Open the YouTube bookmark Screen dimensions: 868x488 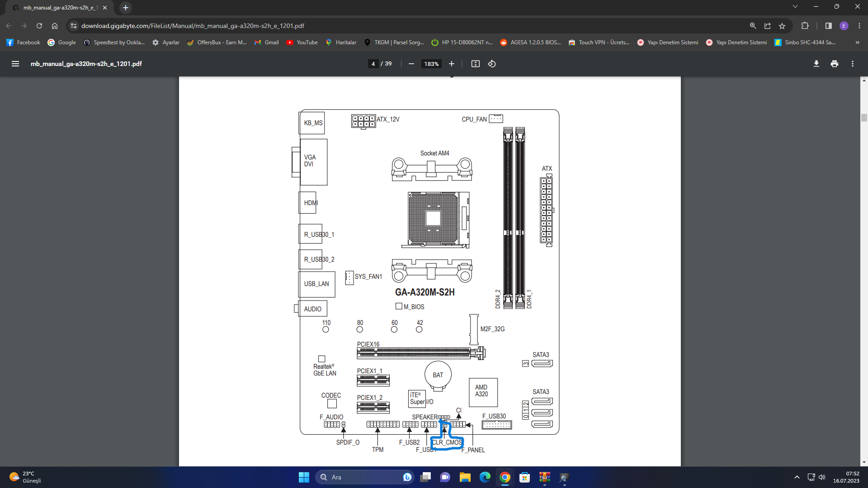coord(302,42)
